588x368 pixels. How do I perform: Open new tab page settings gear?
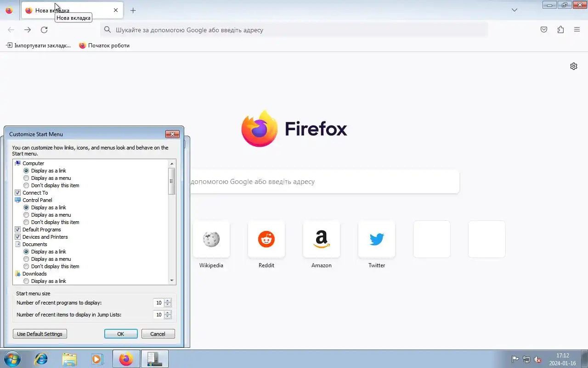(x=574, y=66)
